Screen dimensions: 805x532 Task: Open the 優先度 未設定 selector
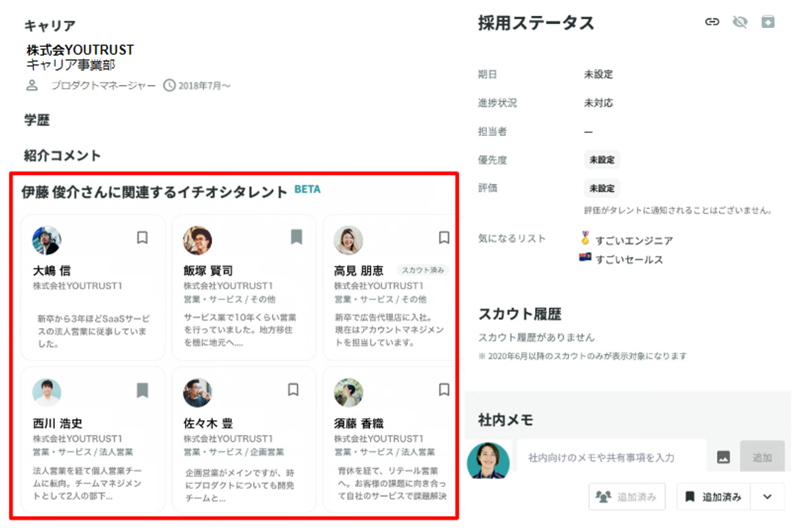tap(602, 160)
